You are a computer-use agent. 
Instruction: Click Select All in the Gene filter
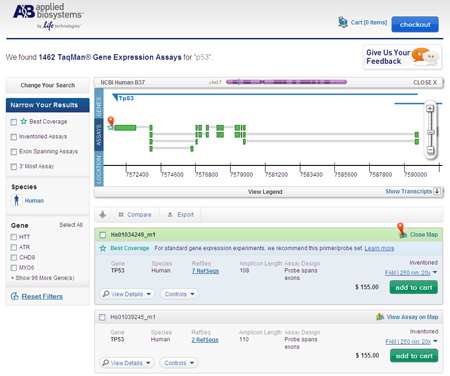pos(71,225)
